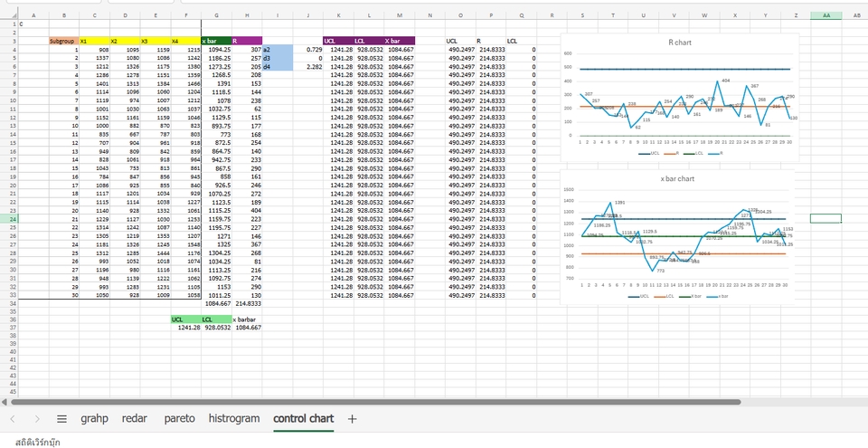Select column K header

click(338, 15)
